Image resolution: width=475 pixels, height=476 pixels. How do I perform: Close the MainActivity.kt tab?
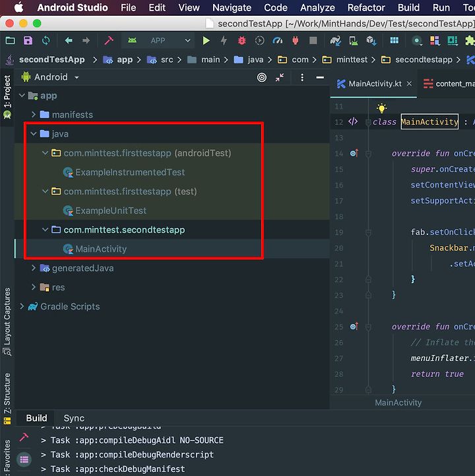(409, 83)
